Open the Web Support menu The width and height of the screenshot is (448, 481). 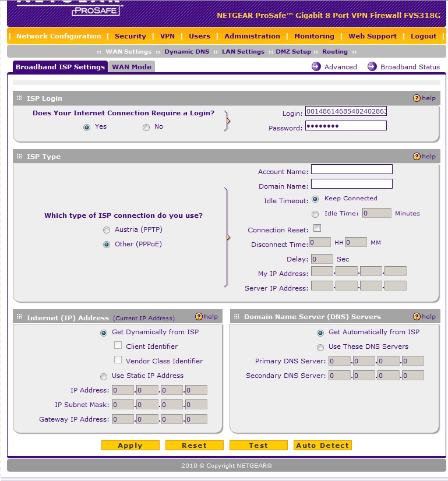372,36
